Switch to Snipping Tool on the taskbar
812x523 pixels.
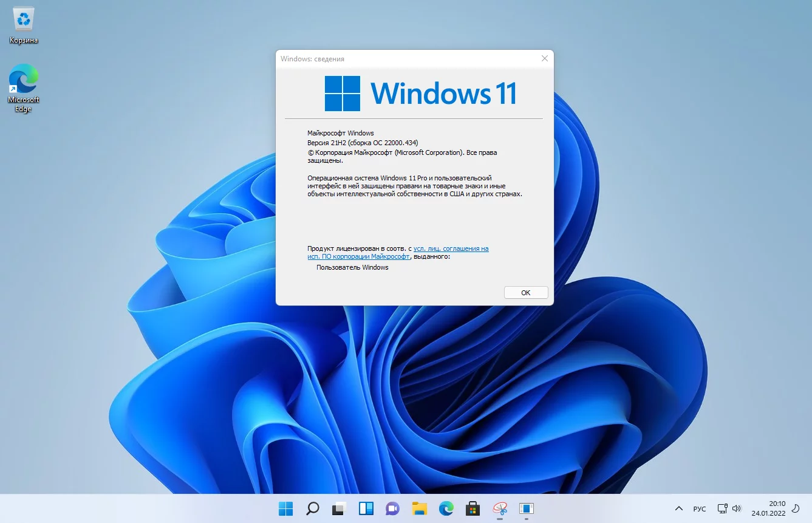point(499,508)
